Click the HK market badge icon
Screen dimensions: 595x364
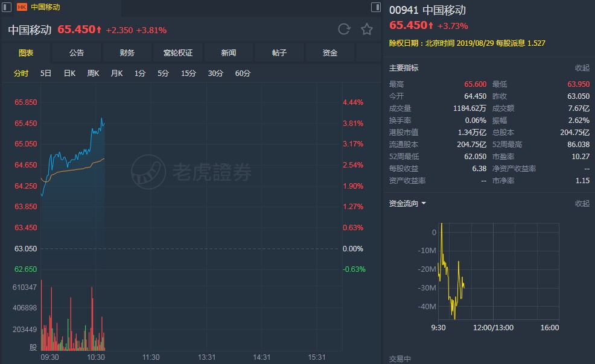22,7
